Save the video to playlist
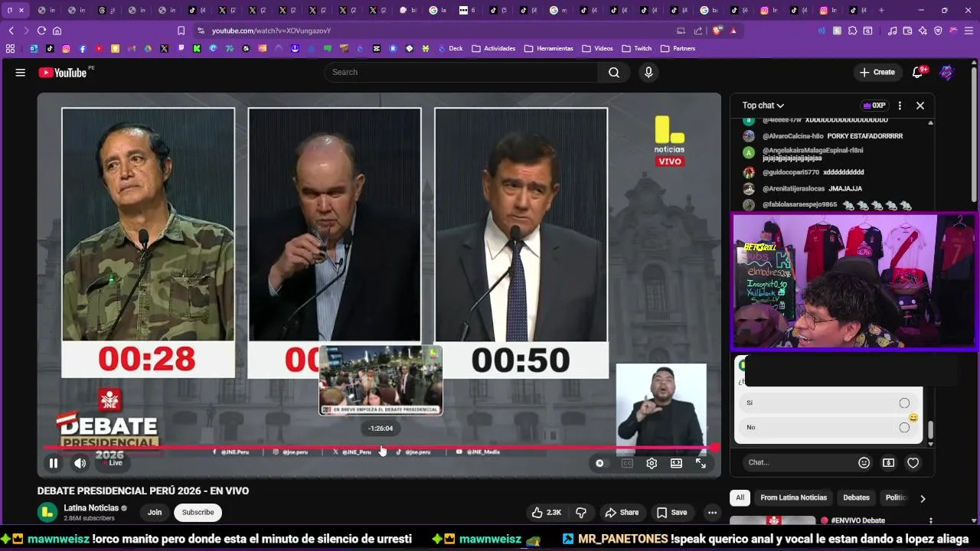The image size is (980, 551). (x=671, y=512)
